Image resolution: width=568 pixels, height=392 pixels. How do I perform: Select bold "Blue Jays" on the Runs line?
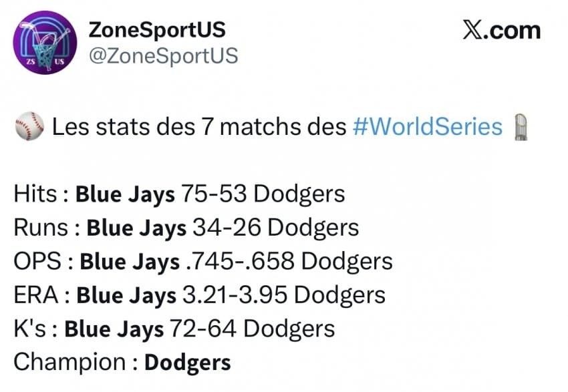coord(137,228)
